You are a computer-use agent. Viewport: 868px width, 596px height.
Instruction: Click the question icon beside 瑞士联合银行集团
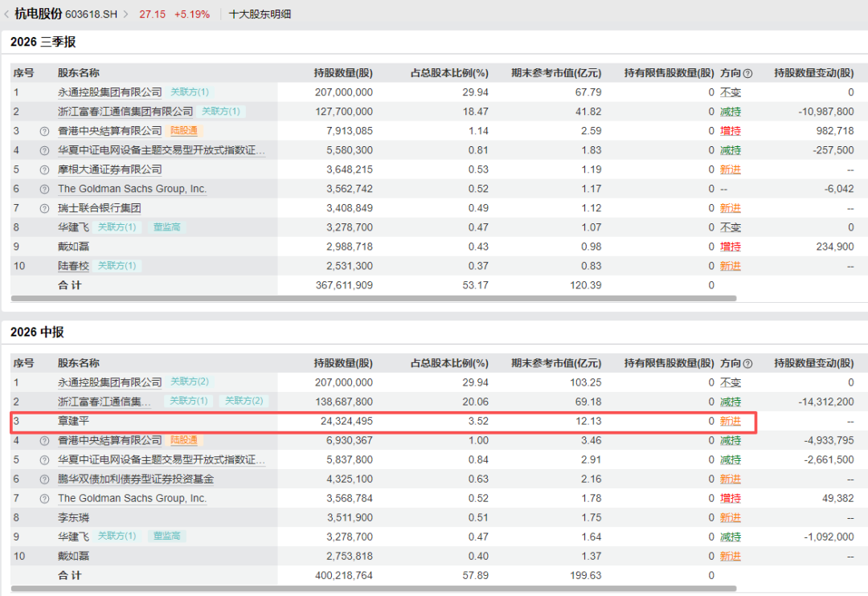(44, 209)
